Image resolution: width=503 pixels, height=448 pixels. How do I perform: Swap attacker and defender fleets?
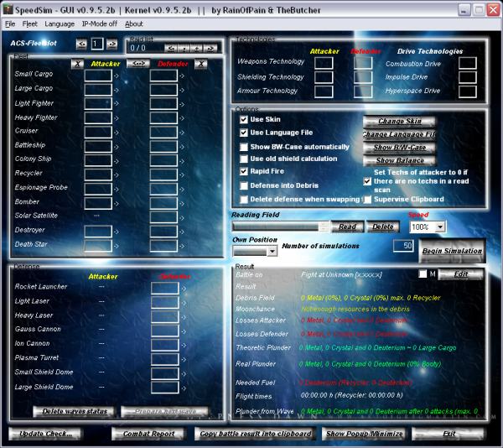click(138, 64)
